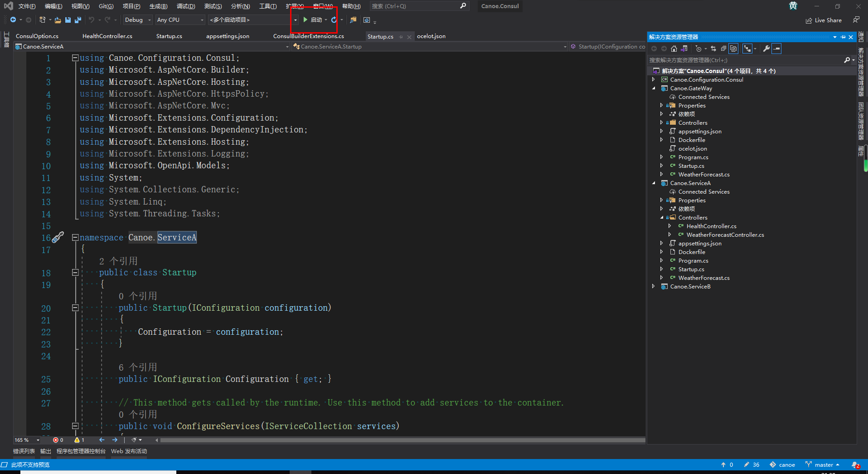Go to previous issue with left arrow
This screenshot has height=474, width=868.
click(102, 440)
